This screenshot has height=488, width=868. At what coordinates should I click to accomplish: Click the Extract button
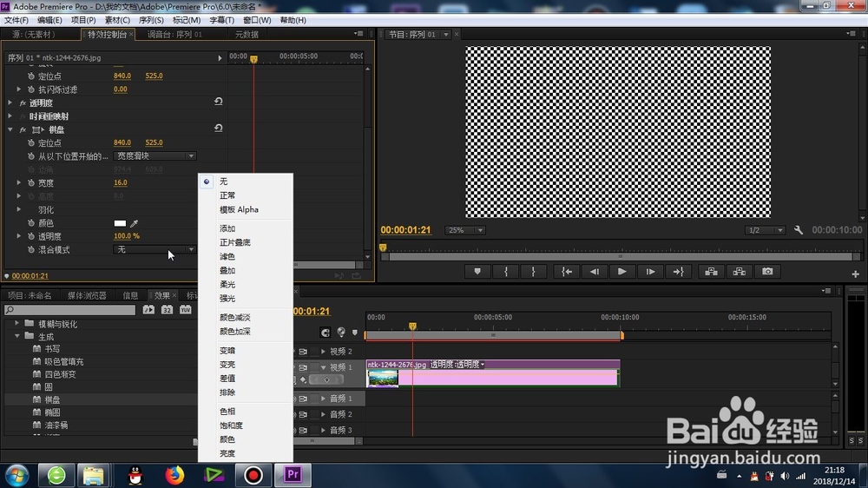coord(739,272)
